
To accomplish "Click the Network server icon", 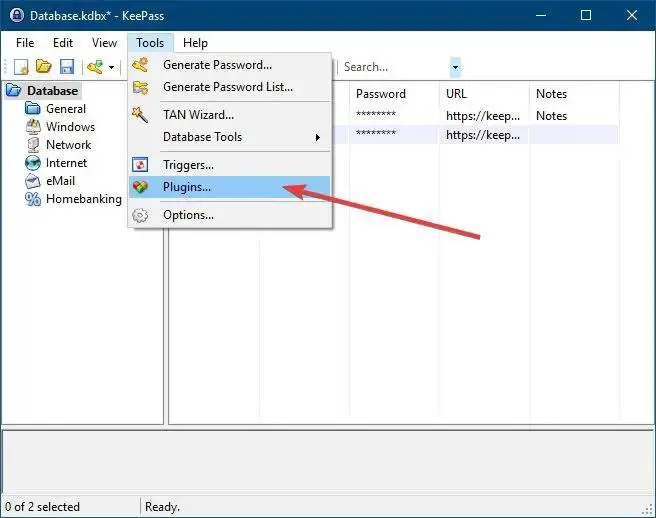I will pos(33,145).
